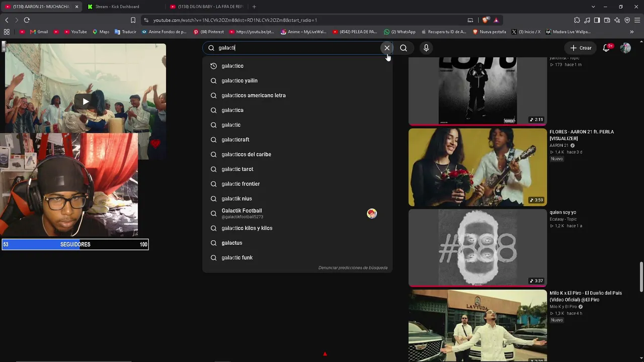Go back to the previous page
The image size is (644, 362).
[x=7, y=20]
